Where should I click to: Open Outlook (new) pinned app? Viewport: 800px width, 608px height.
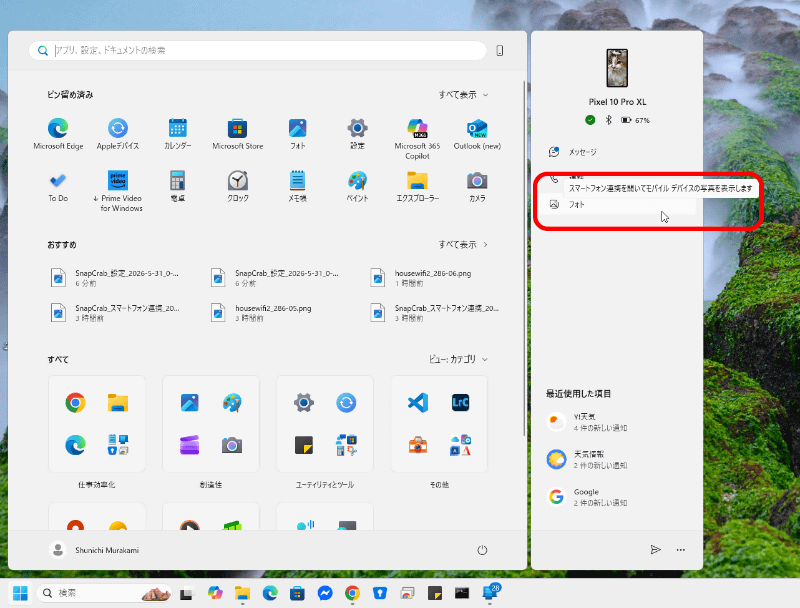[477, 134]
